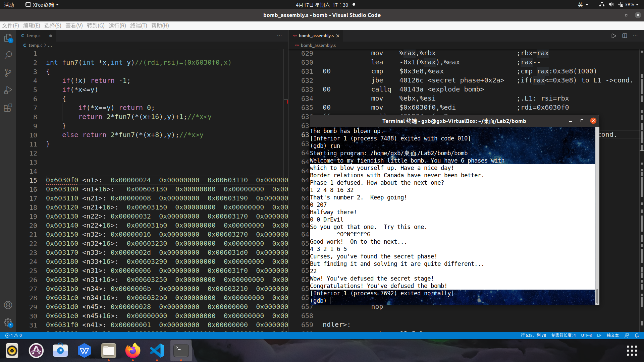The height and width of the screenshot is (362, 644).
Task: Open the Accounts icon in the activity bar
Action: [x=8, y=305]
